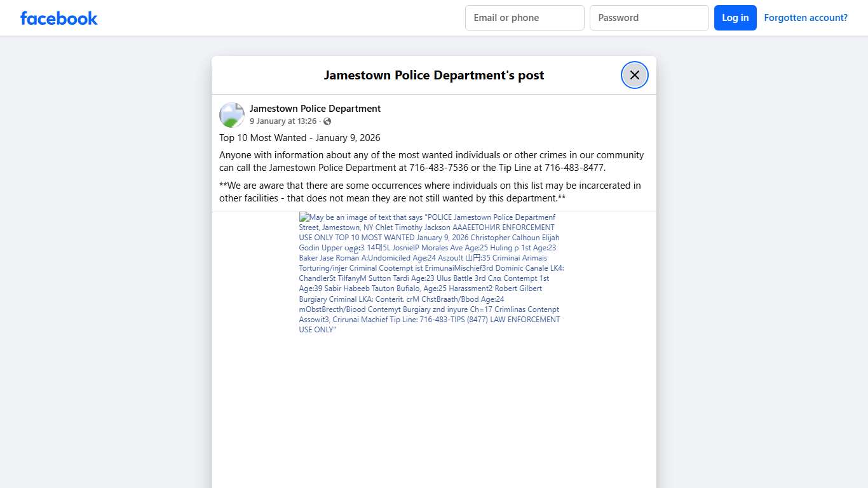
Task: Click the public globe audience icon
Action: click(327, 121)
